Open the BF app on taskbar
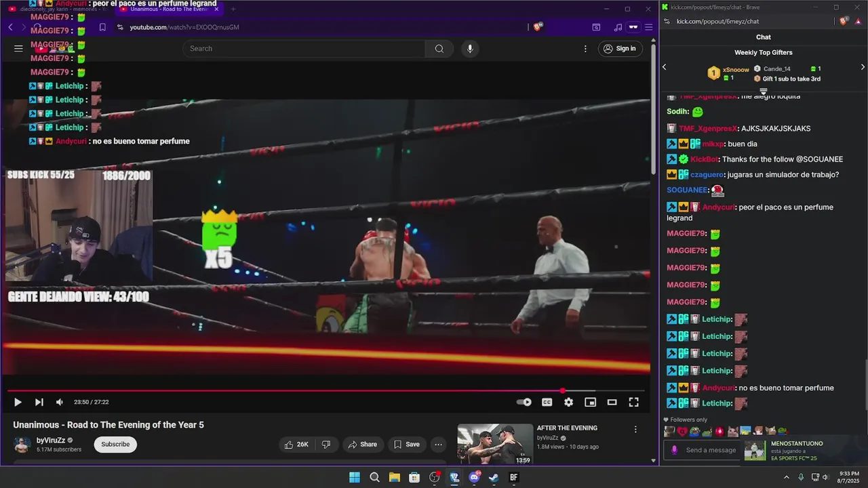 pyautogui.click(x=514, y=477)
